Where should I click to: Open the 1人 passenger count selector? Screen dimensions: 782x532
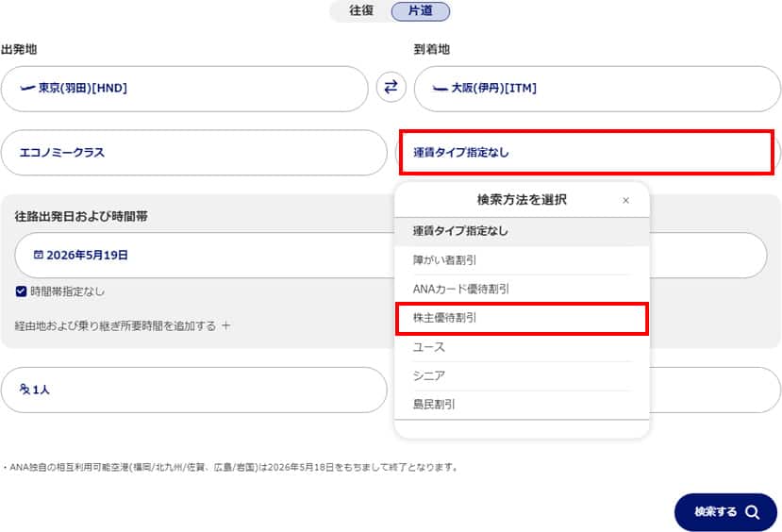pos(193,390)
